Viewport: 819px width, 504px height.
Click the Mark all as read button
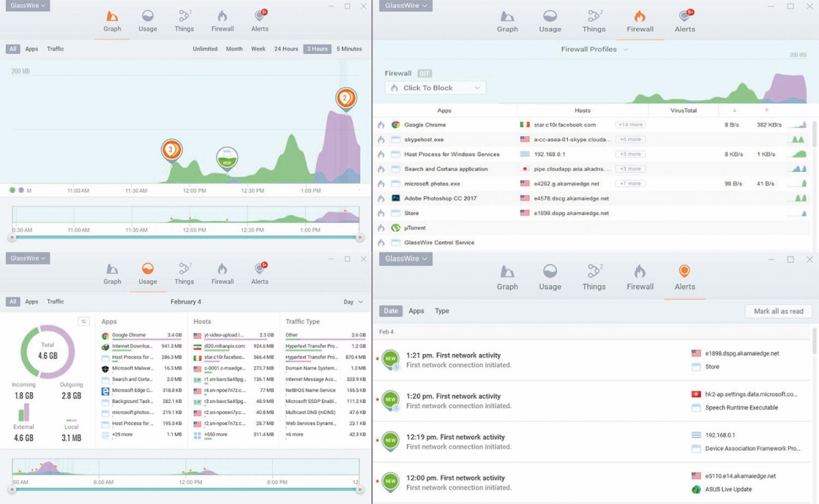(x=779, y=311)
